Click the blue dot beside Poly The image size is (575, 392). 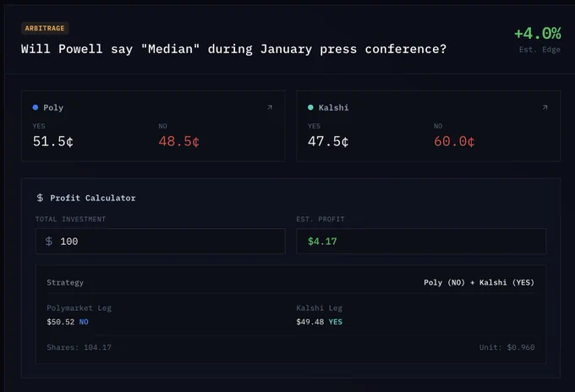[x=36, y=107]
